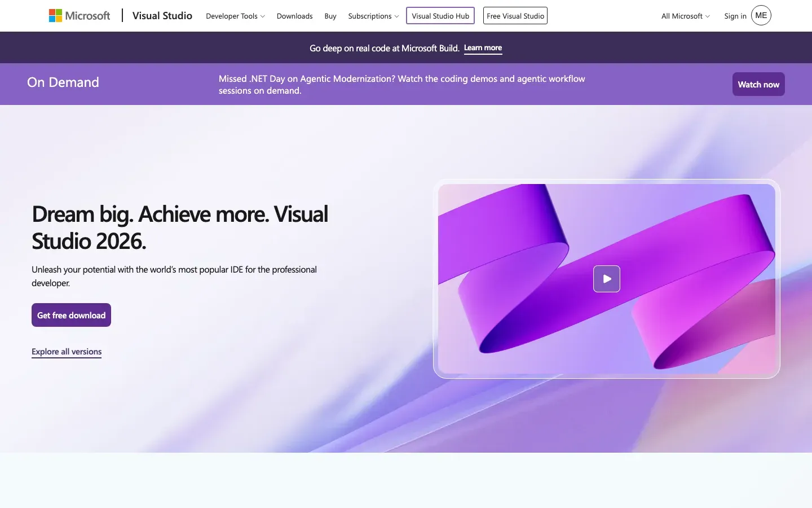Click the Unleash your potential paragraph
812x508 pixels.
(174, 276)
